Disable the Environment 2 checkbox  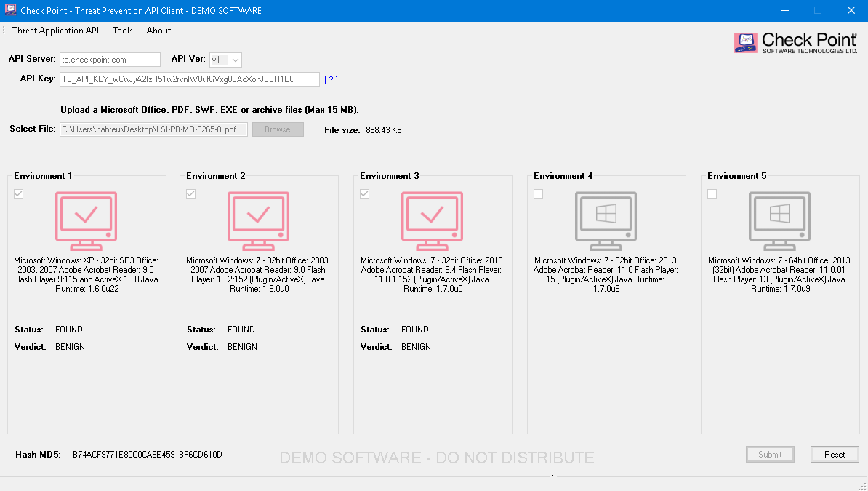(x=190, y=193)
